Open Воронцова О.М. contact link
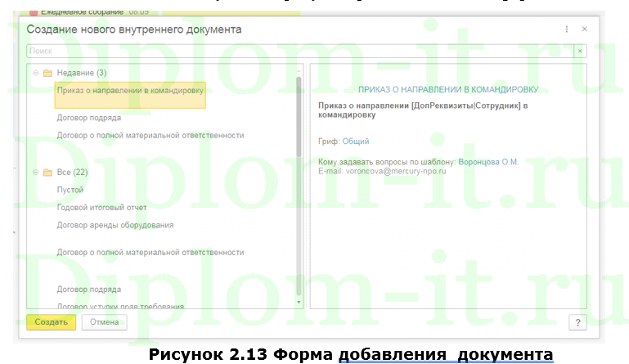 click(x=488, y=162)
